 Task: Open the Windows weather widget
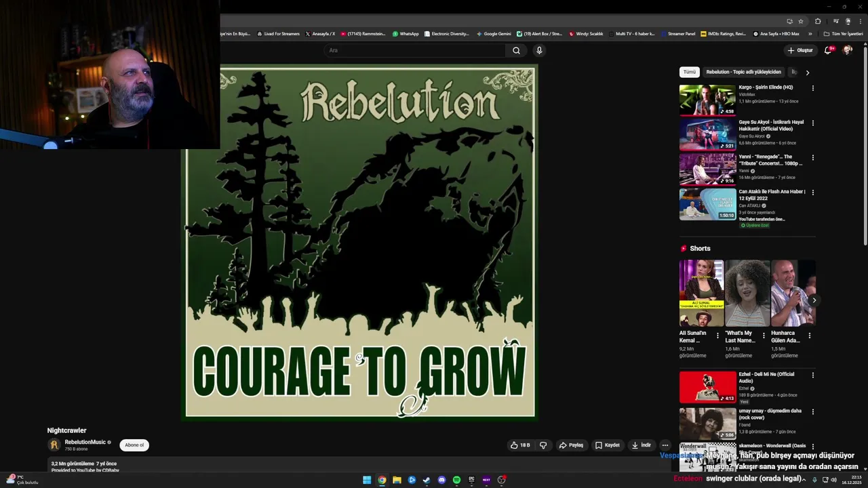pyautogui.click(x=22, y=480)
